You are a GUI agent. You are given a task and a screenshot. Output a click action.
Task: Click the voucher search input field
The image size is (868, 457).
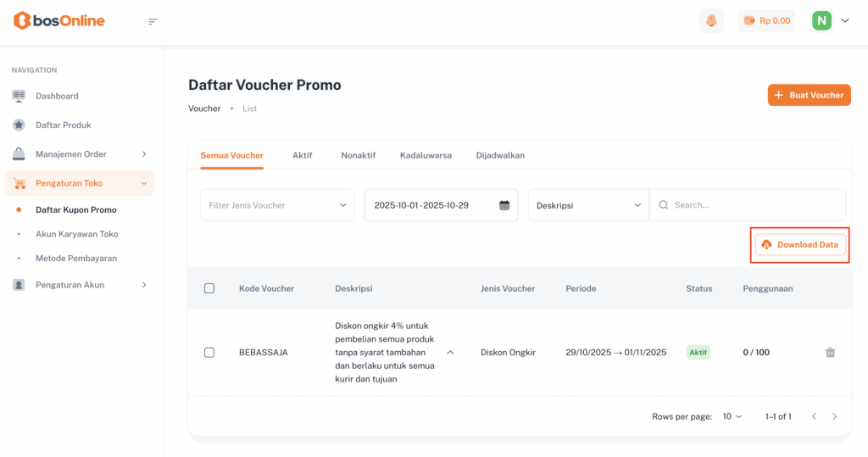click(754, 205)
